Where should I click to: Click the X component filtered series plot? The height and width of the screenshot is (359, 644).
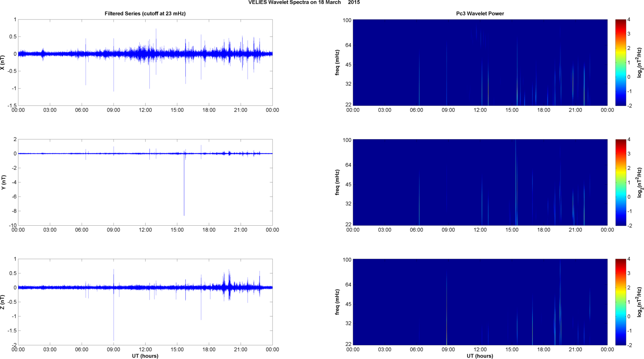pos(145,62)
